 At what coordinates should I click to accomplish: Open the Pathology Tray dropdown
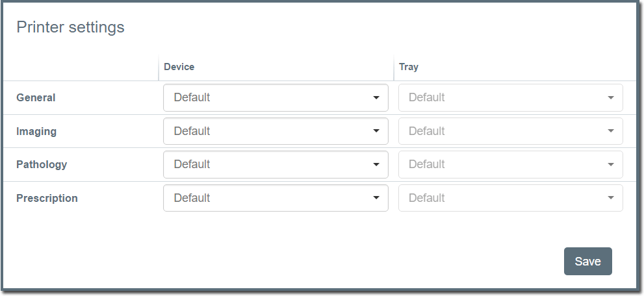pyautogui.click(x=510, y=164)
